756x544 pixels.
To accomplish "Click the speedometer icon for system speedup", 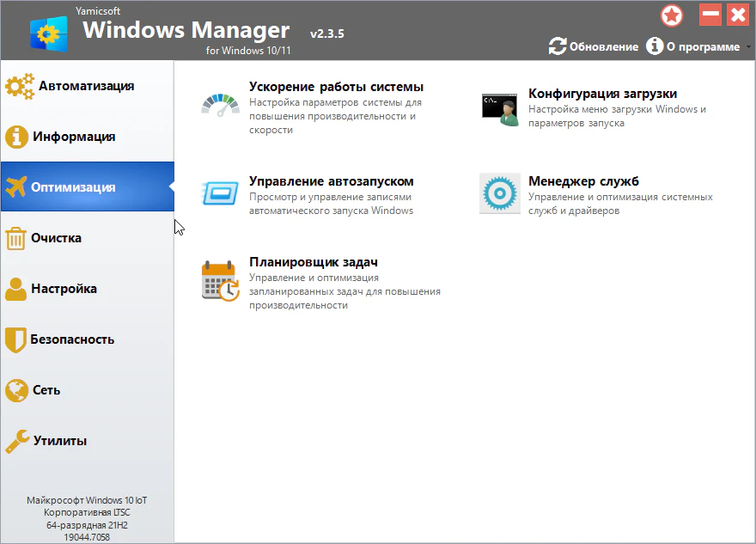I will (x=221, y=104).
